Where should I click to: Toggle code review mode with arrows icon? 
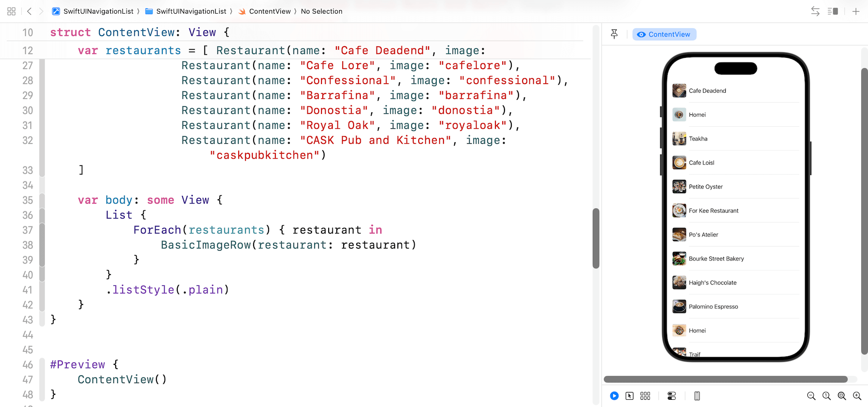[x=815, y=11]
